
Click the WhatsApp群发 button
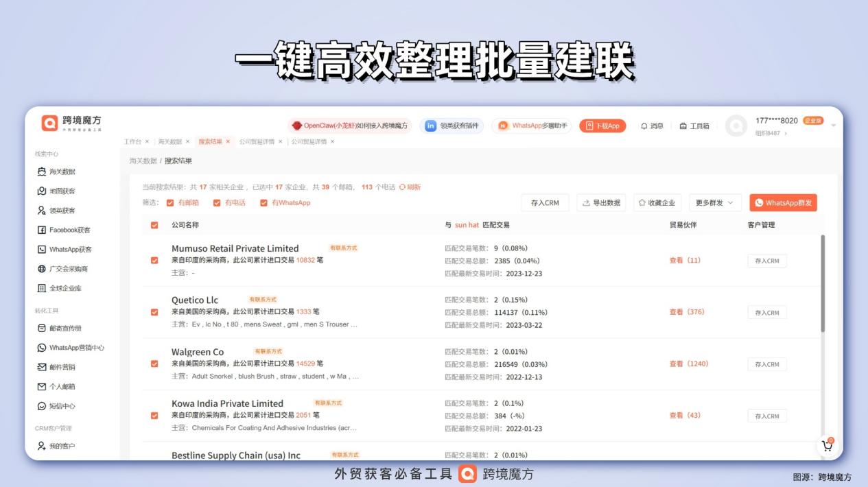[783, 203]
